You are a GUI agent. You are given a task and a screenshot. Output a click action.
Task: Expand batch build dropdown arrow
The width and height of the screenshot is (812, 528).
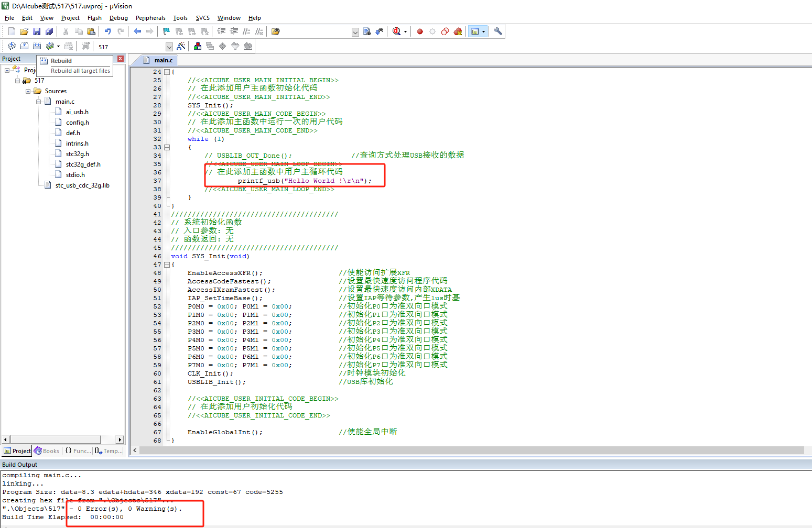(58, 46)
